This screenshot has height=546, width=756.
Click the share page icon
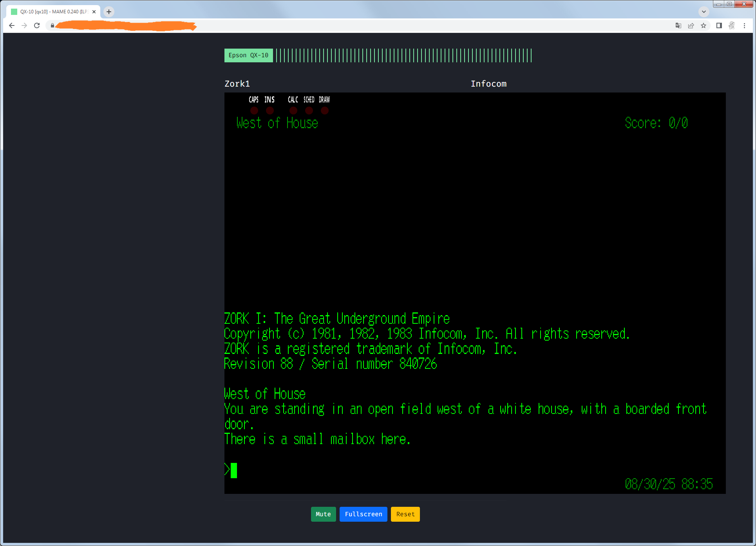[x=691, y=25]
